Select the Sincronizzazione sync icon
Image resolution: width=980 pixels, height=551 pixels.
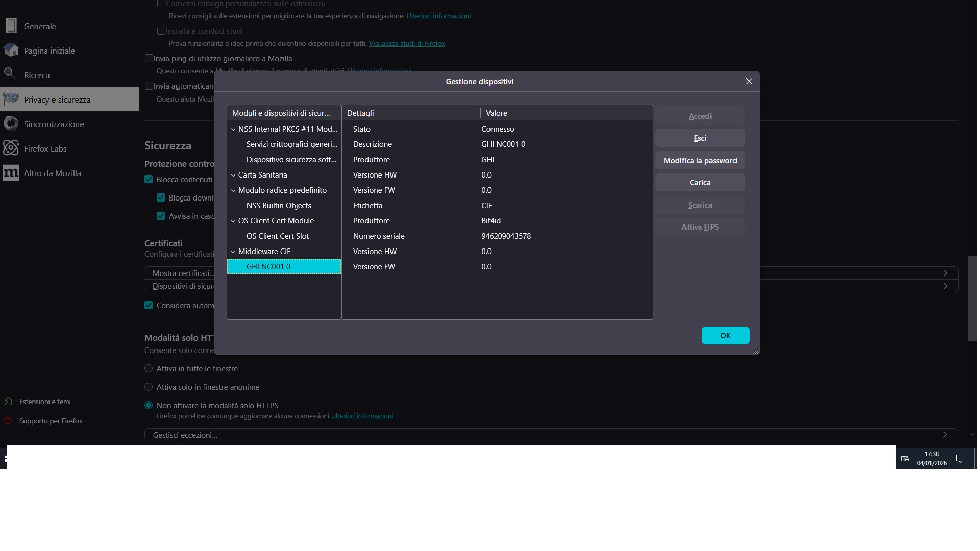(11, 123)
